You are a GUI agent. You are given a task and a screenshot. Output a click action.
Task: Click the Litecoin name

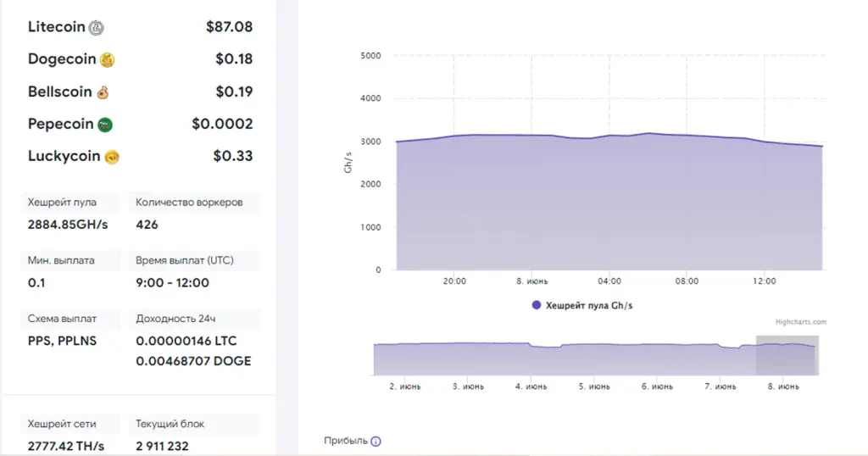click(x=57, y=26)
